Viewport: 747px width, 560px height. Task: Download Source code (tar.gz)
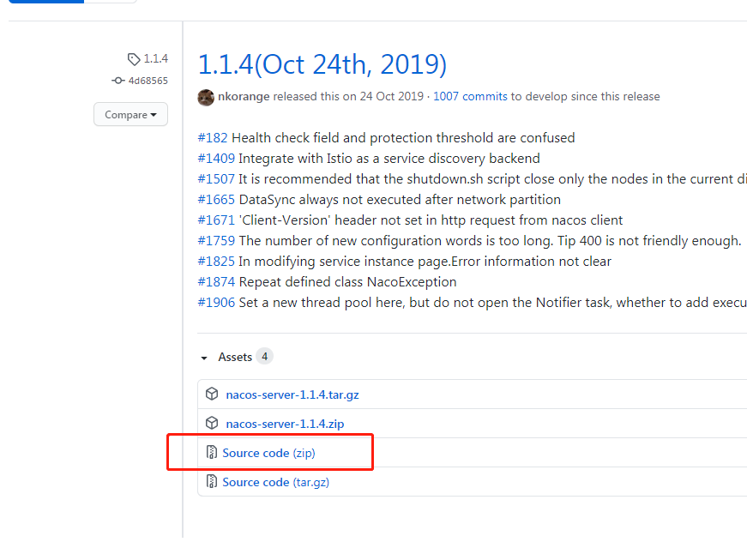[275, 482]
